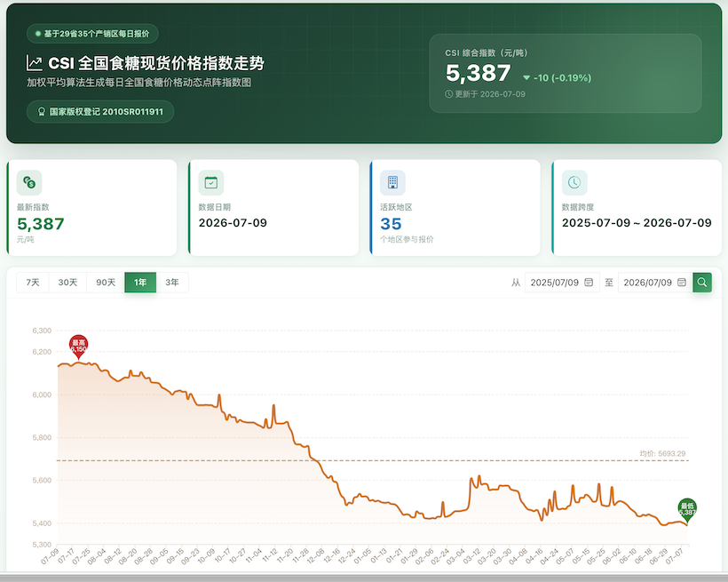728x582 pixels.
Task: Click the 活跃地区 value 35
Action: [x=391, y=224]
